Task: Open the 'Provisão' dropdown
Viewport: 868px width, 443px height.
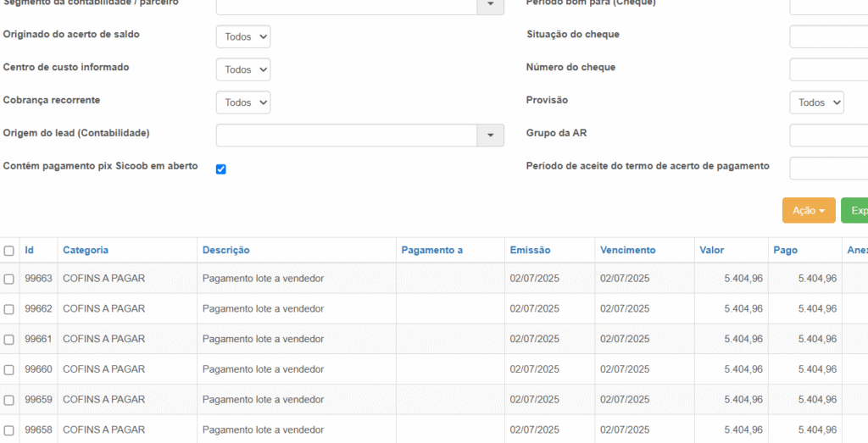Action: [x=816, y=102]
